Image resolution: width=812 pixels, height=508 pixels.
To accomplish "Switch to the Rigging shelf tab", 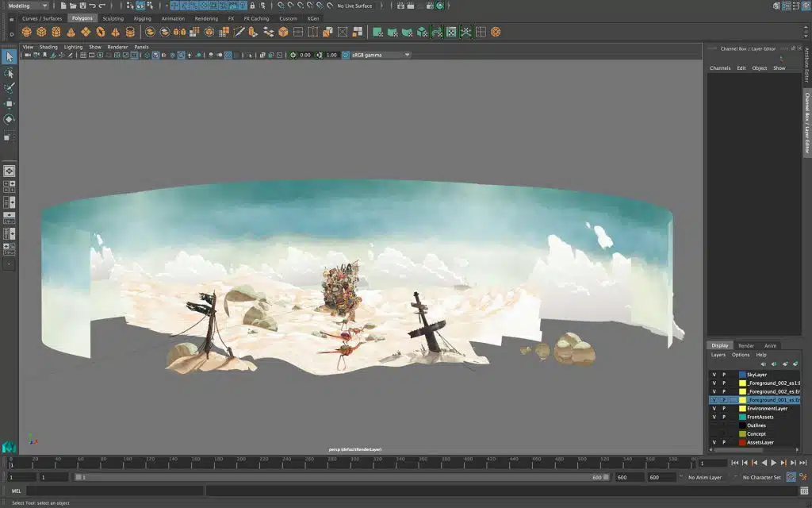I will [x=143, y=18].
